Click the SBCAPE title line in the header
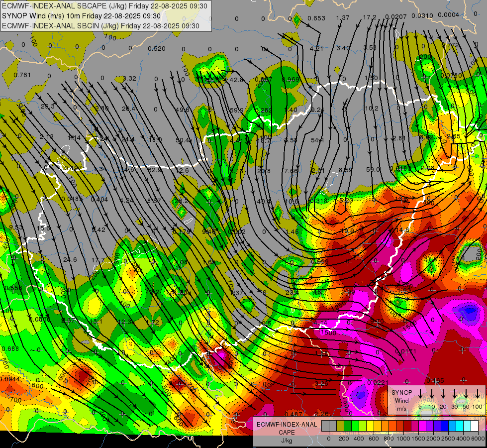The width and height of the screenshot is (487, 448). point(104,6)
